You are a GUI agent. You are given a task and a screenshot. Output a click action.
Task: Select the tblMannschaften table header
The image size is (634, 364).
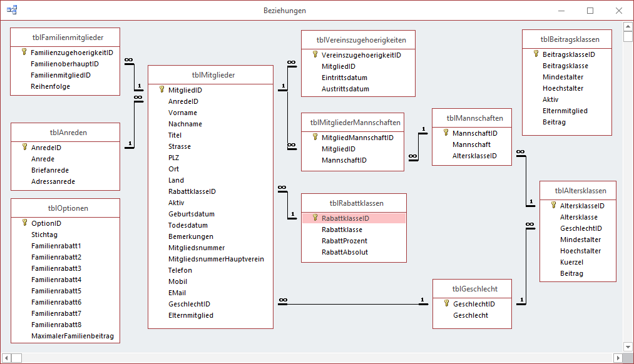coord(472,118)
